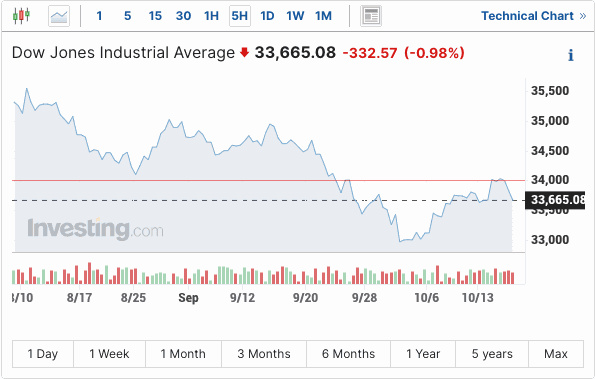
Task: Select the 30 minute interval
Action: pyautogui.click(x=183, y=16)
